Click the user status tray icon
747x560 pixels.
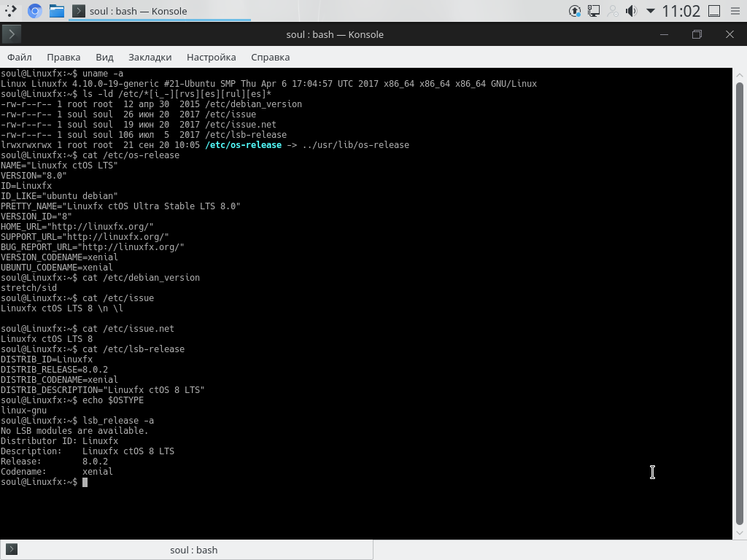coord(613,11)
